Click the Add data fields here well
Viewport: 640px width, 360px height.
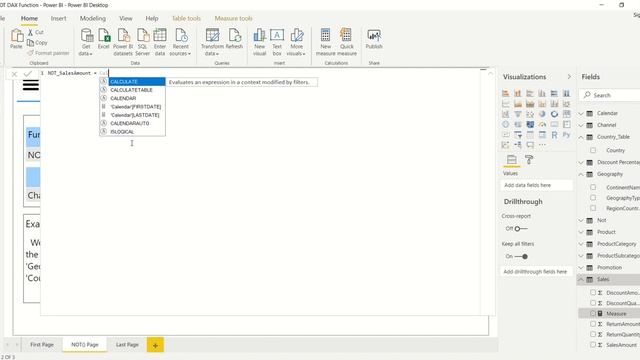click(x=536, y=185)
